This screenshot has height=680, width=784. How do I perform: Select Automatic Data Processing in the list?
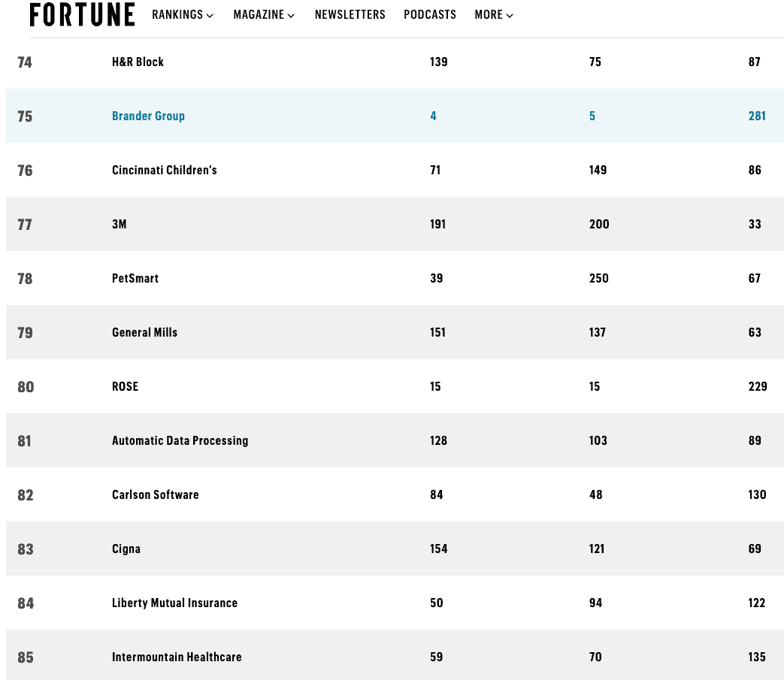[x=180, y=440]
